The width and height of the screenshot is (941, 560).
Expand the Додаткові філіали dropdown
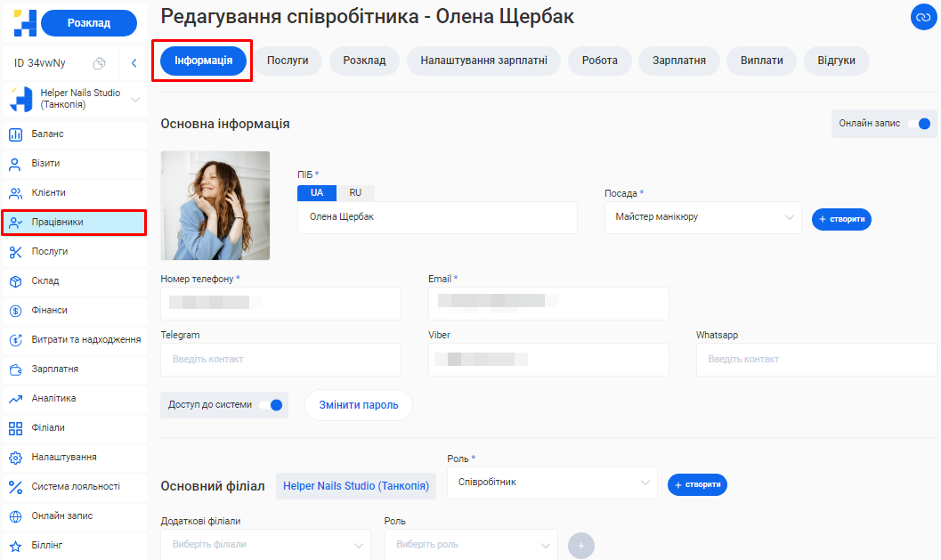(265, 544)
